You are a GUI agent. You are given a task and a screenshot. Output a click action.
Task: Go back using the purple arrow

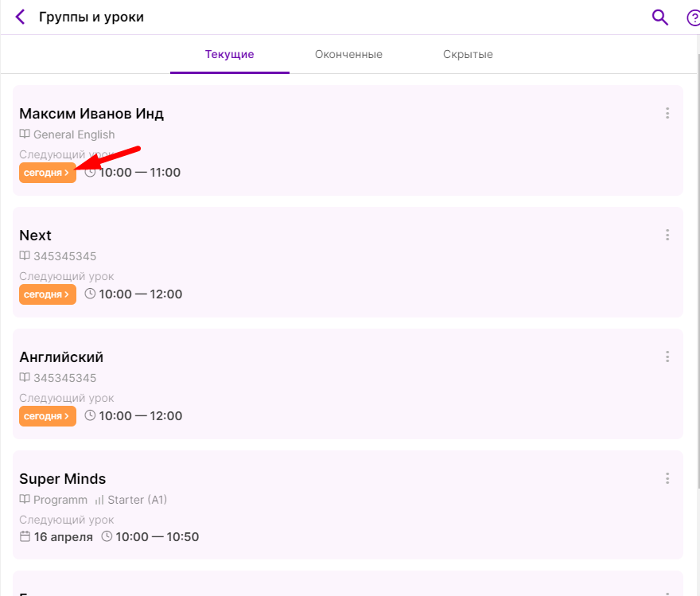coord(20,17)
